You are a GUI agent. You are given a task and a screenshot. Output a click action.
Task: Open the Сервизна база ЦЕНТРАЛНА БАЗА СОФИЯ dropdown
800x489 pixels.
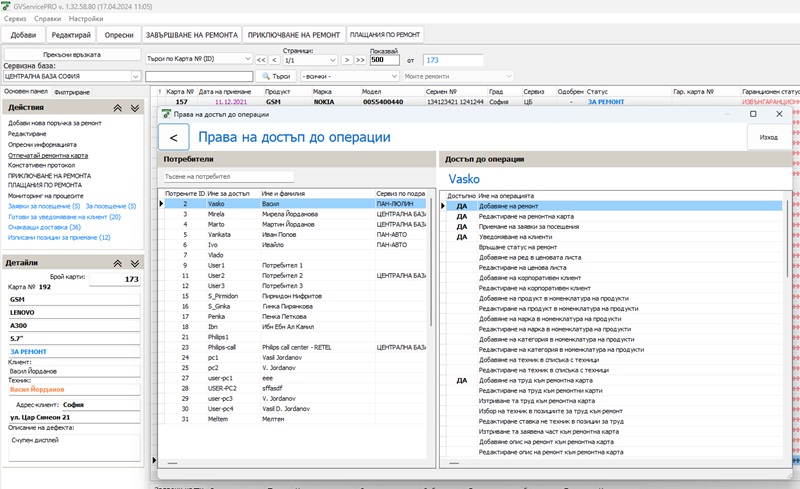72,76
